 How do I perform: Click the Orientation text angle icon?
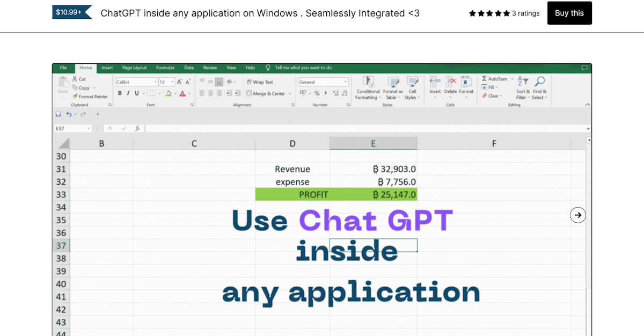pyautogui.click(x=230, y=82)
